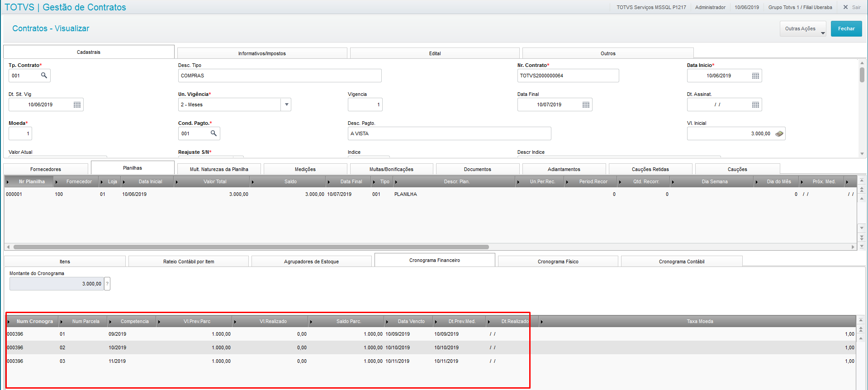Click the Desc. Pagto. field showing A VISTA
The height and width of the screenshot is (390, 868).
point(450,133)
